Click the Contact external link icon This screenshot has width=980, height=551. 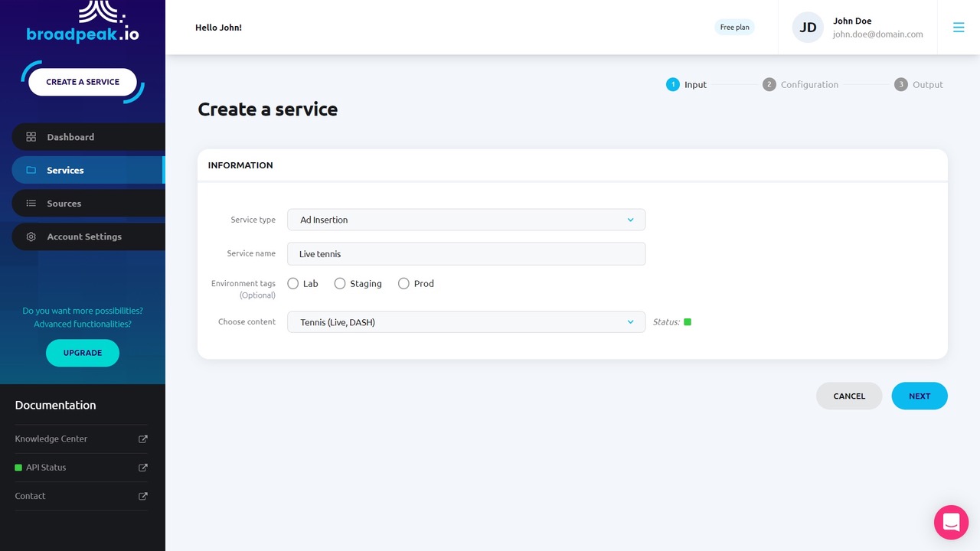point(142,496)
